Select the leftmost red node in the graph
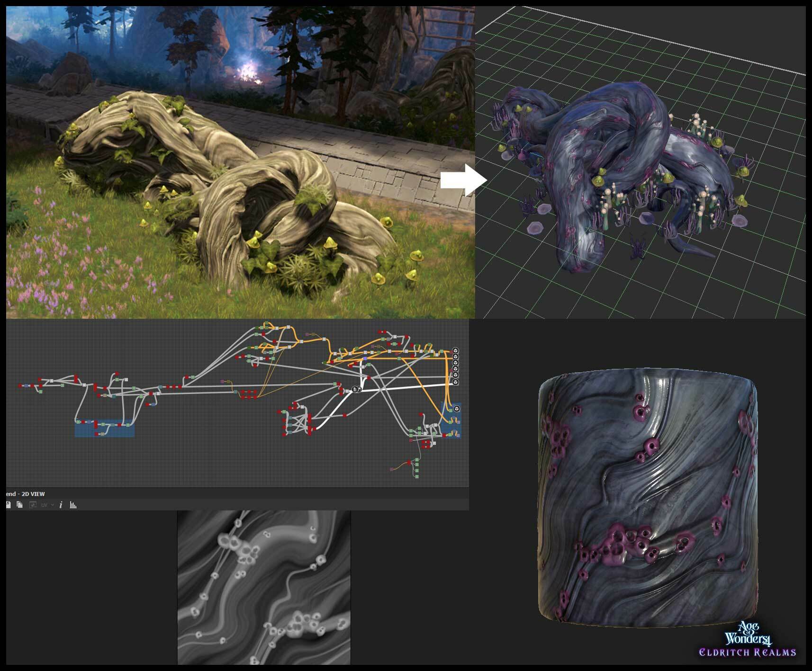The width and height of the screenshot is (812, 671). (19, 386)
